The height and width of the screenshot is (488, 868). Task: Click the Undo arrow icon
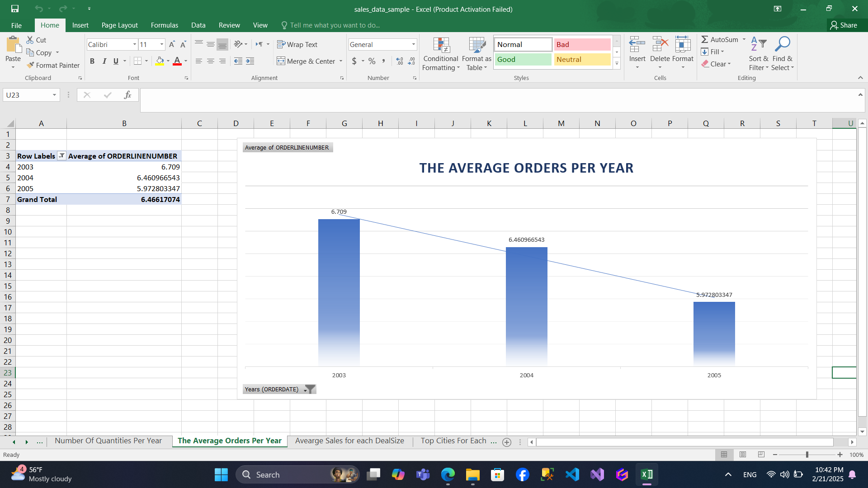39,9
